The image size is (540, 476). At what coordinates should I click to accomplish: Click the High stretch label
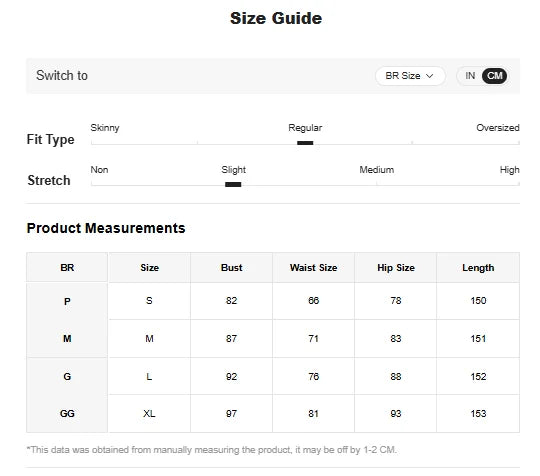point(509,170)
